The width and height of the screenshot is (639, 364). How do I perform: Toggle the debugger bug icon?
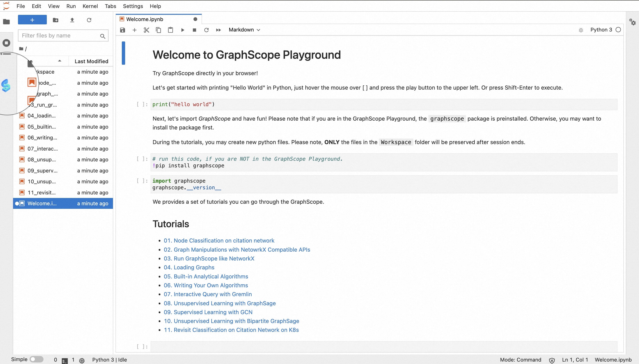[x=581, y=30]
